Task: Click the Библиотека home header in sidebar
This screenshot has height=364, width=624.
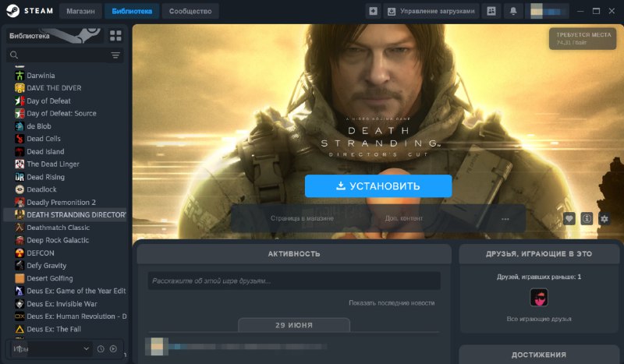Action: tap(55, 36)
